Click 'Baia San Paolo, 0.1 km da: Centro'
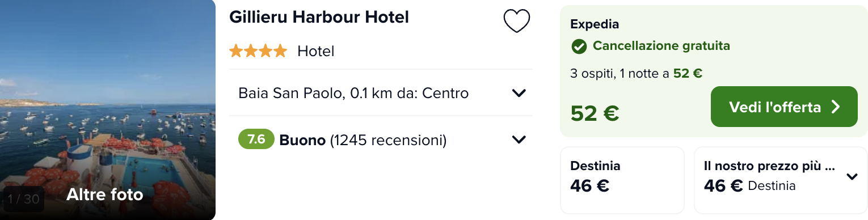 pyautogui.click(x=353, y=93)
